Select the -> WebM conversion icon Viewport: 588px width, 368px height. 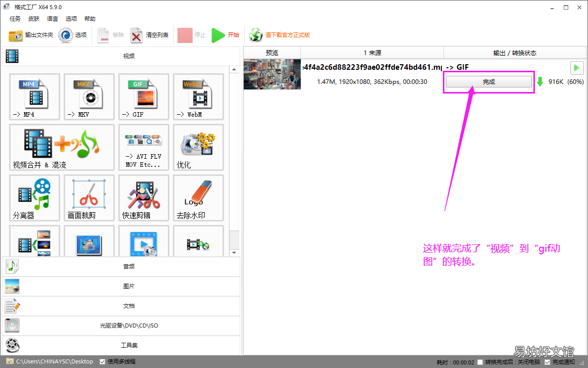pyautogui.click(x=198, y=97)
